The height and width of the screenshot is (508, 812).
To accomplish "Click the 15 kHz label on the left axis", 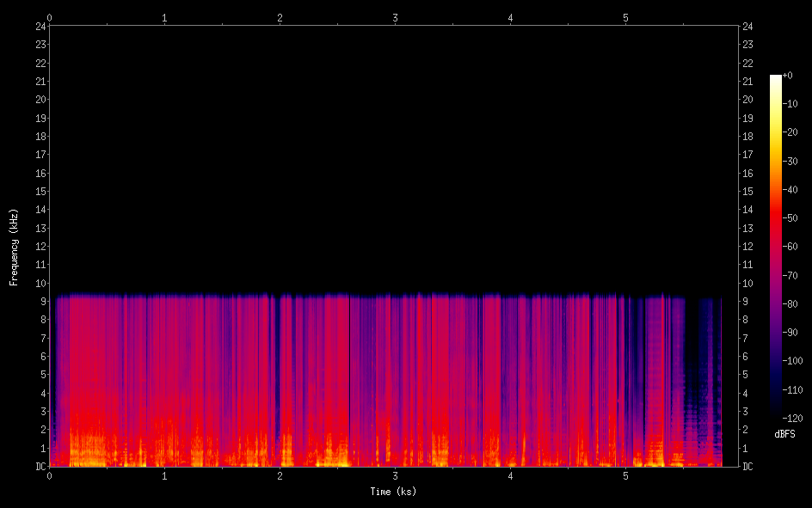I will [x=40, y=192].
